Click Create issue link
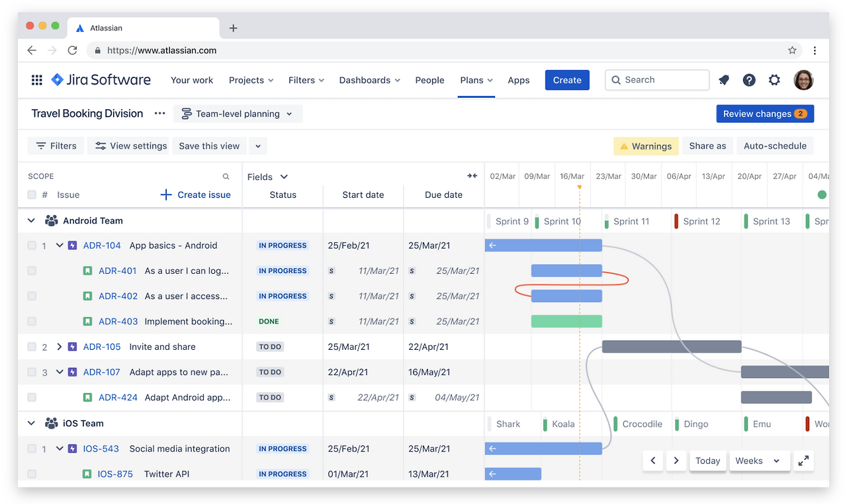Image resolution: width=847 pixels, height=504 pixels. point(196,194)
